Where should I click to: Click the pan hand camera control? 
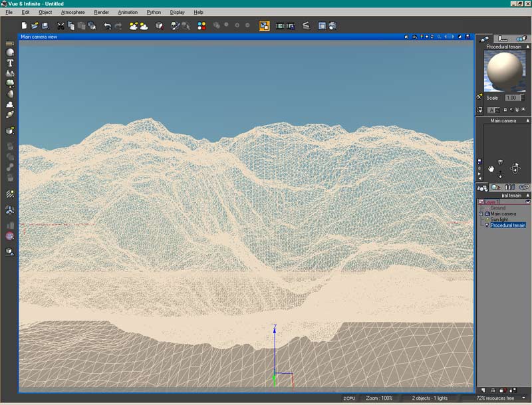click(x=491, y=168)
